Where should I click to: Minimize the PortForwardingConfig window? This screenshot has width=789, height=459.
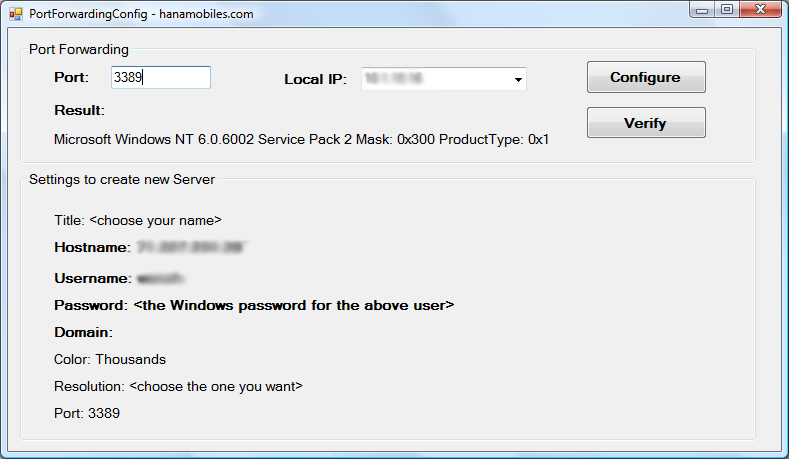[x=702, y=10]
